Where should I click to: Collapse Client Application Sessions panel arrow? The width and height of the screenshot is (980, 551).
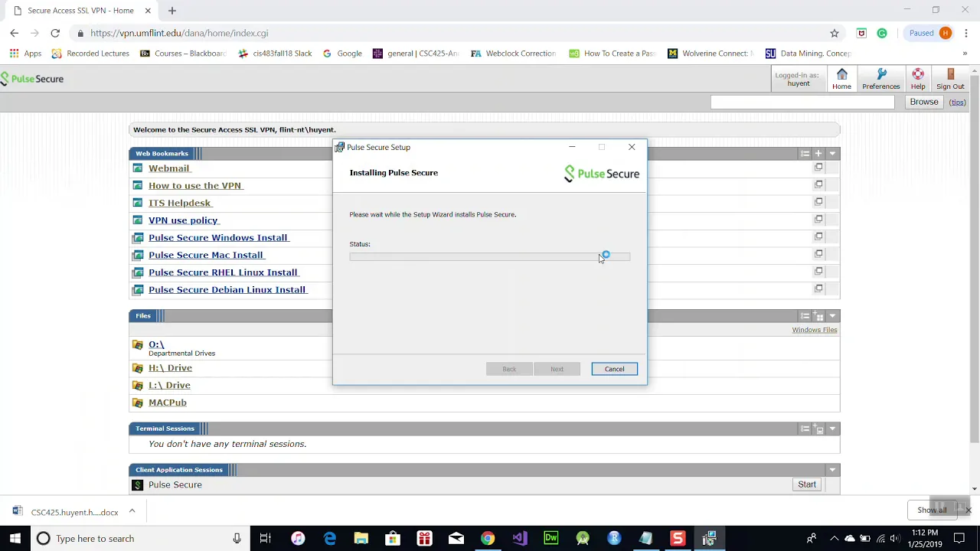(x=832, y=470)
